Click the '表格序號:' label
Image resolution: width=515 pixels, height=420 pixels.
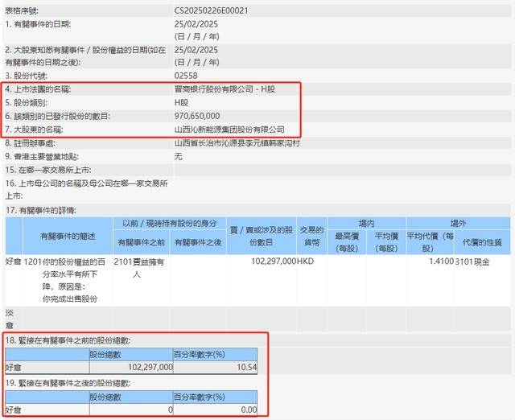coord(22,10)
